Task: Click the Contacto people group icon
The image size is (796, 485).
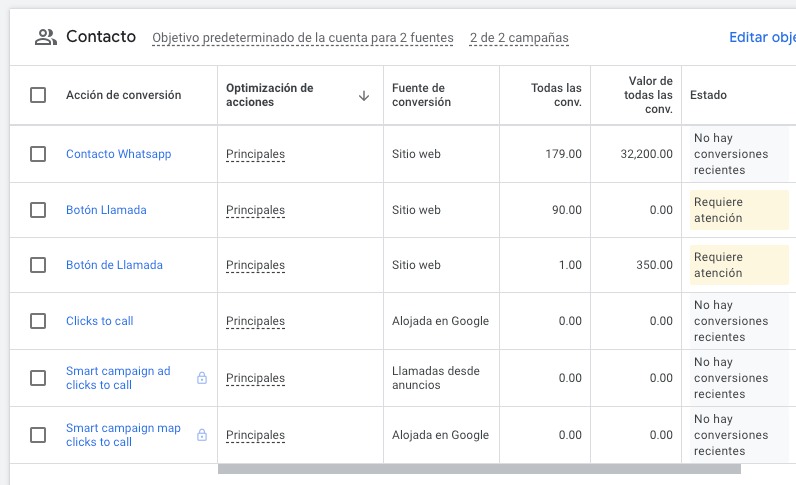Action: point(45,37)
